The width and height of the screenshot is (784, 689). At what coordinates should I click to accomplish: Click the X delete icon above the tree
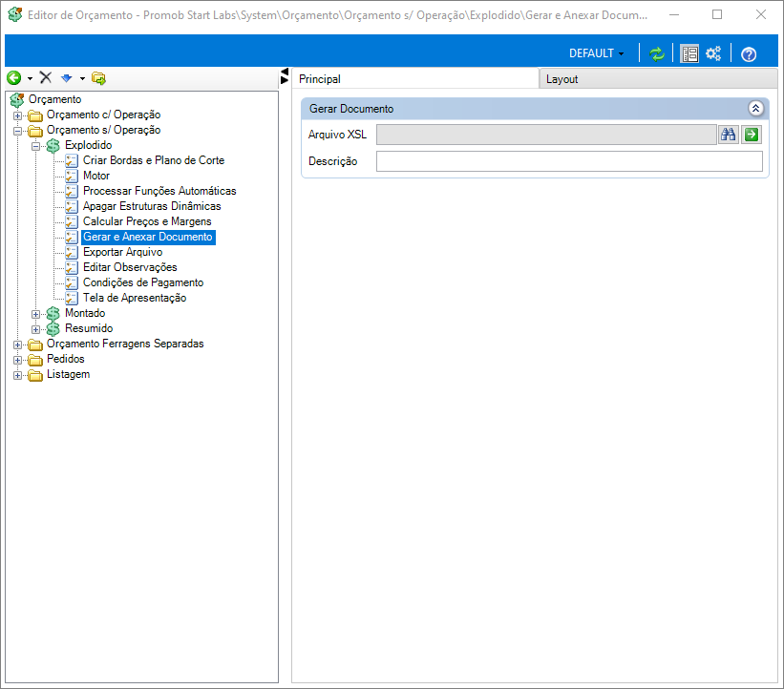[46, 77]
